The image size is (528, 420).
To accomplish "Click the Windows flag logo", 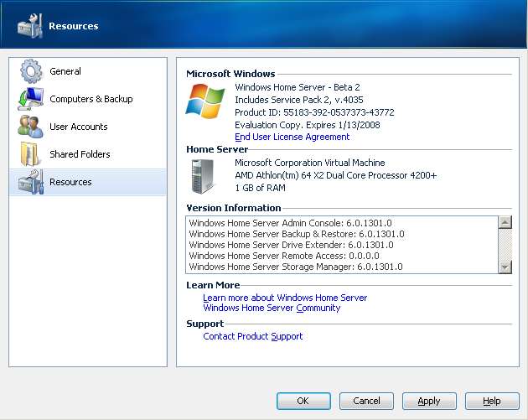I will click(x=205, y=101).
